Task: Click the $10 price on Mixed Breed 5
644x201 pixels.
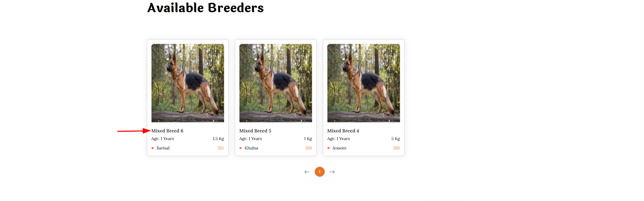Action: click(x=309, y=148)
